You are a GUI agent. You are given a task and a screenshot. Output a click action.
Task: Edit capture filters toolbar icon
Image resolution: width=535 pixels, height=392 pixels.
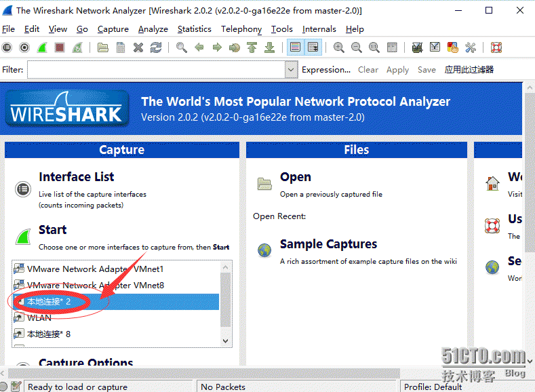point(417,47)
